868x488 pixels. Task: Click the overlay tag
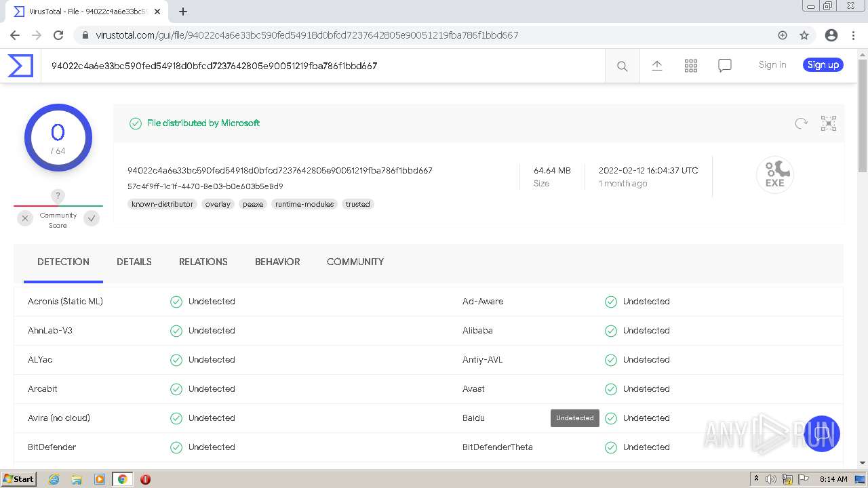click(x=218, y=204)
